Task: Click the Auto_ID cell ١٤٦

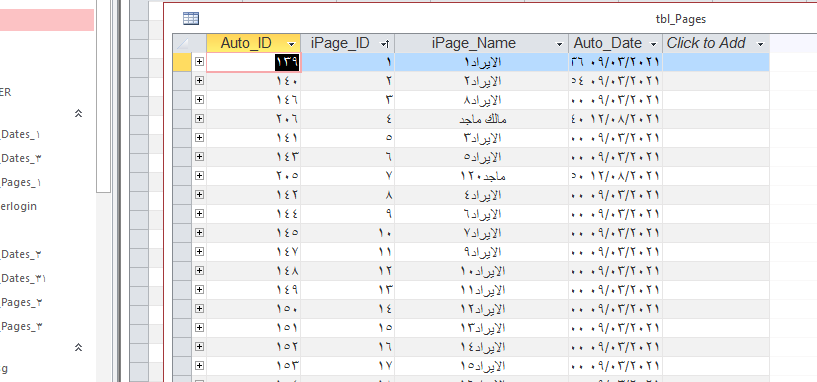Action: point(254,100)
